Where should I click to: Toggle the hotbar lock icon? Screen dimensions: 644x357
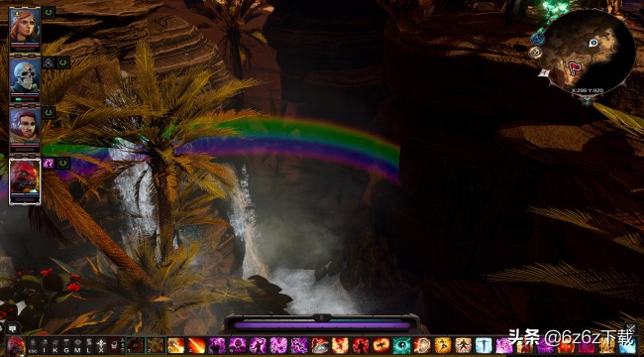[x=114, y=345]
